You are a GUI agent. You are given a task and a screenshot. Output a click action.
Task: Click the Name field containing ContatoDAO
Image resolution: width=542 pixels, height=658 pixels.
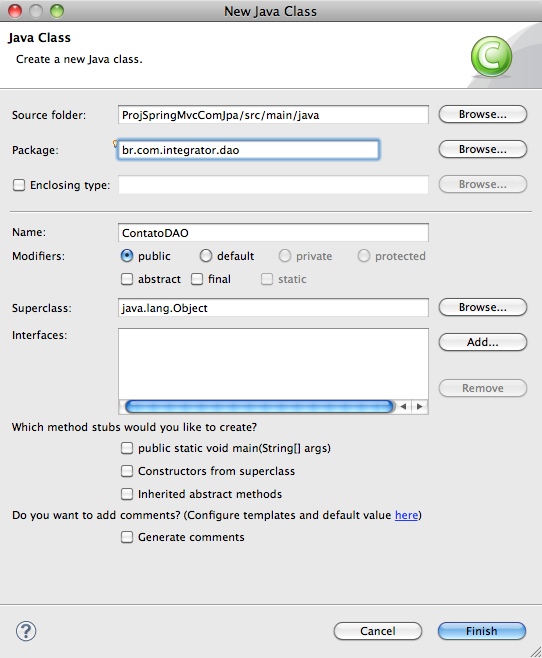pyautogui.click(x=273, y=232)
